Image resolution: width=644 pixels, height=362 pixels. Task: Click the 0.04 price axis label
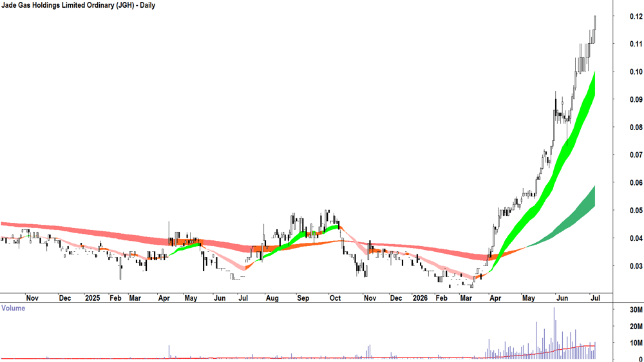[x=636, y=238]
